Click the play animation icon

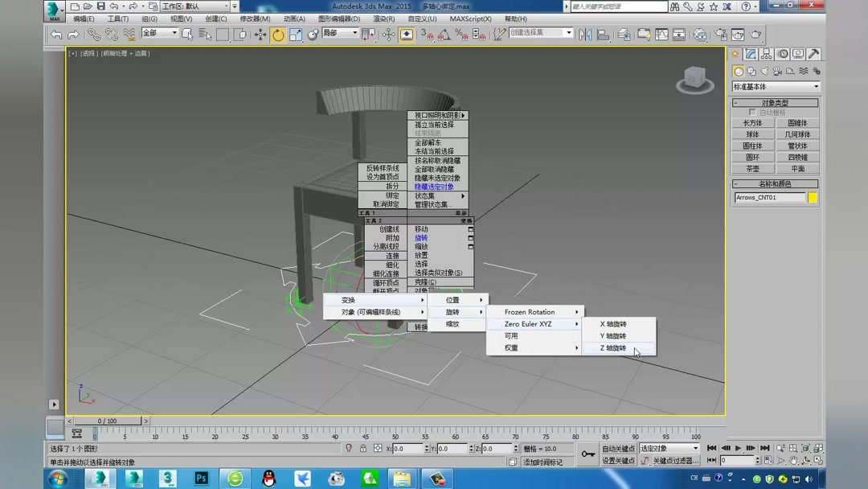coord(738,448)
